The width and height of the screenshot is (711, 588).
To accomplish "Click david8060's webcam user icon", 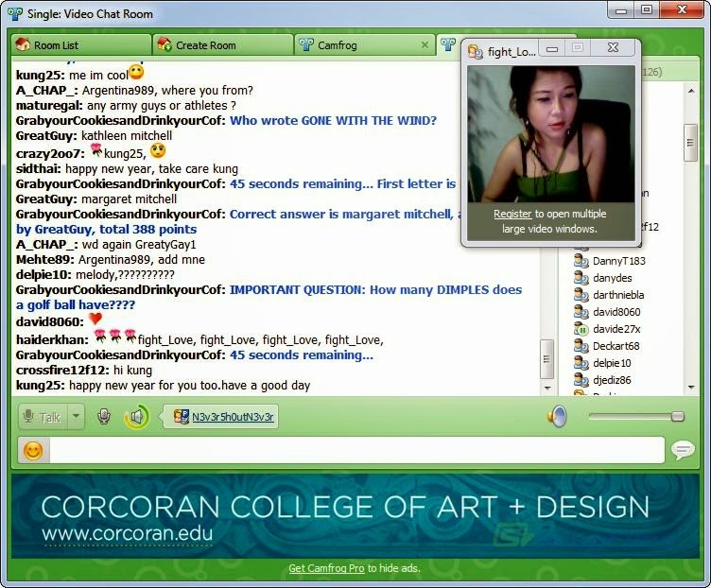I will (581, 311).
